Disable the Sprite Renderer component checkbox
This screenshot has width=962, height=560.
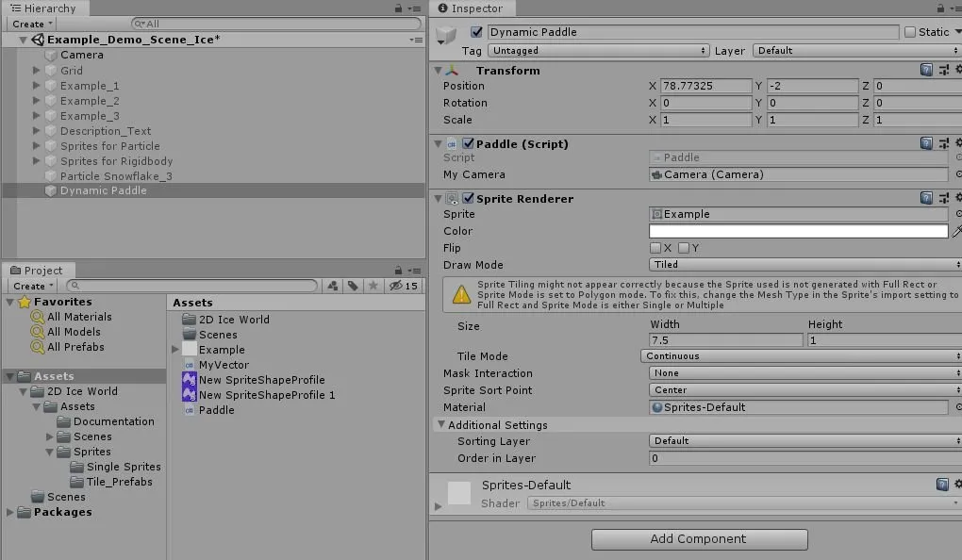(468, 198)
